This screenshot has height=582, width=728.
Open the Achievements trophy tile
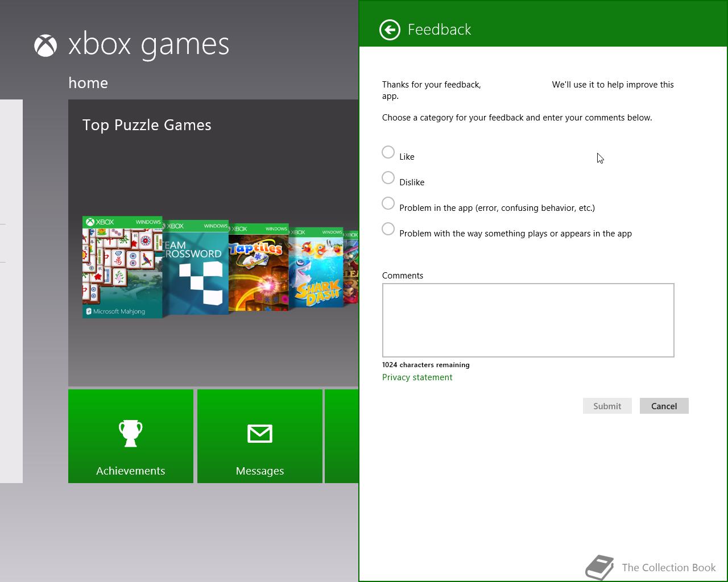(x=131, y=436)
